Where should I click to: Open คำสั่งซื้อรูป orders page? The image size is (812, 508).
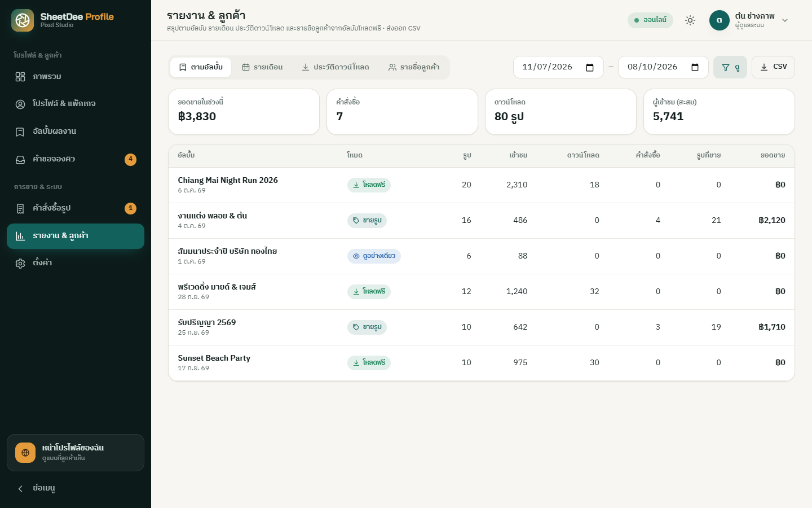click(76, 208)
